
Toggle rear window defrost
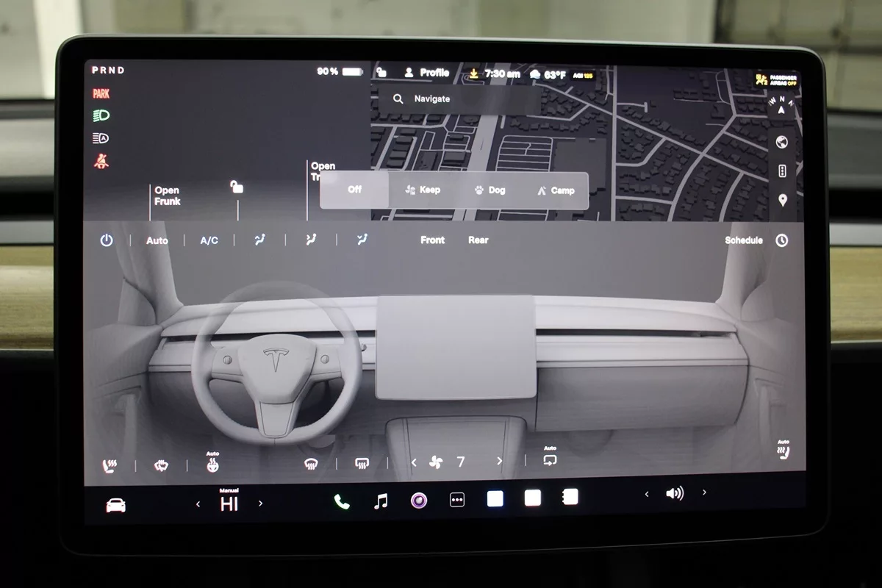coord(361,463)
